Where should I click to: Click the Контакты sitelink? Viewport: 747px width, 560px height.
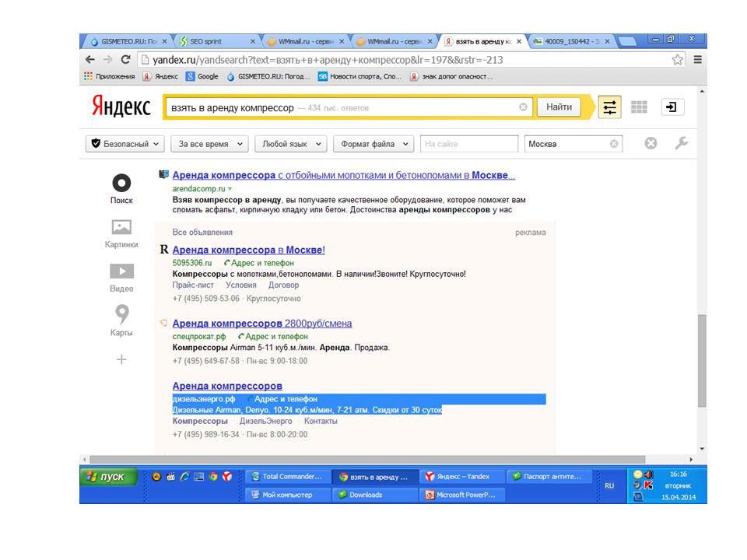click(x=321, y=421)
